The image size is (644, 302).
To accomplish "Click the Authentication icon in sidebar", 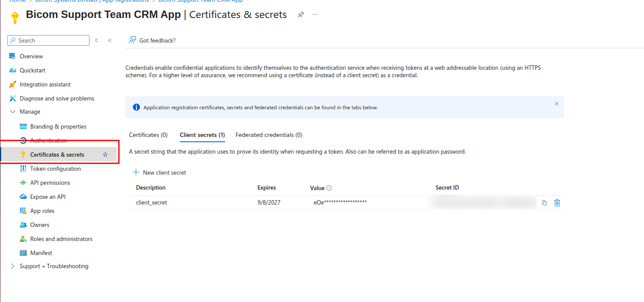I will click(x=23, y=140).
